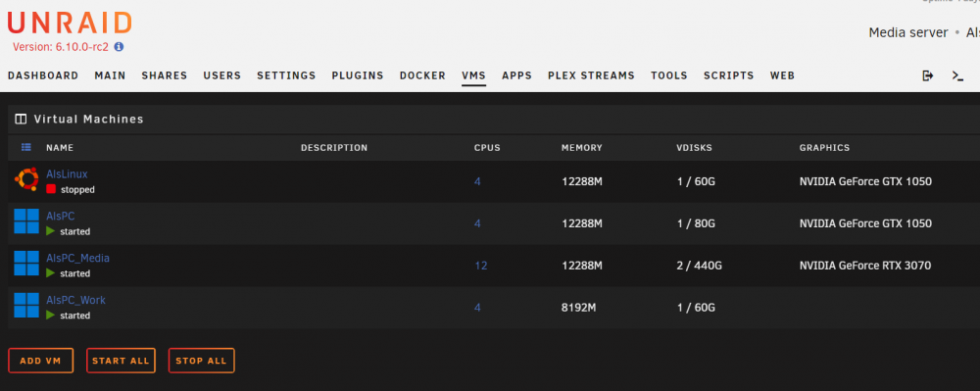
Task: Click the 8192M memory value for AlsPC_Work
Action: tap(579, 308)
